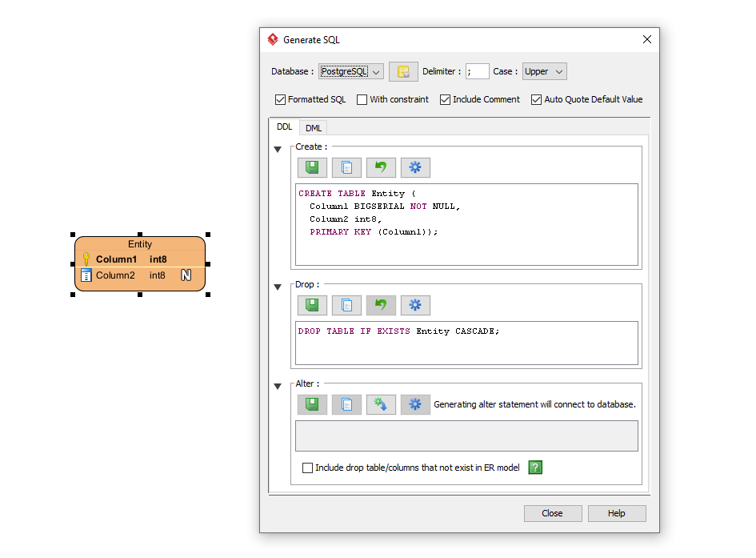This screenshot has height=558, width=756.
Task: Select the DDL tab
Action: (x=284, y=127)
